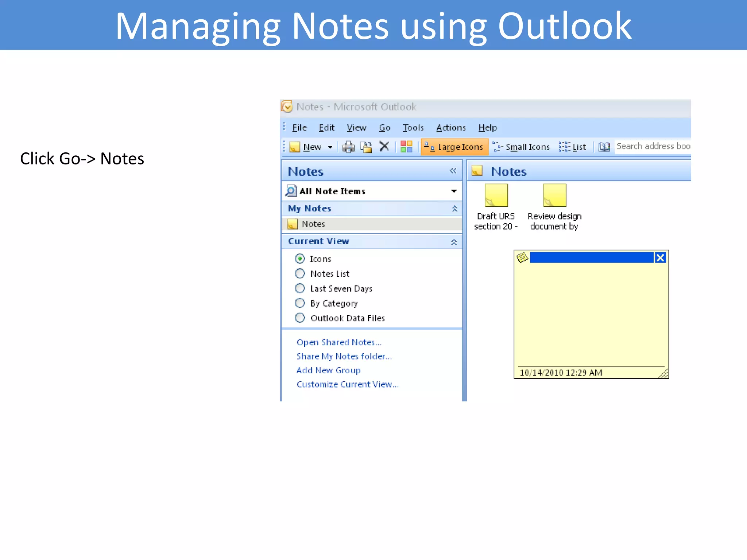The image size is (747, 560).
Task: Click Customize Current View link
Action: 347,384
